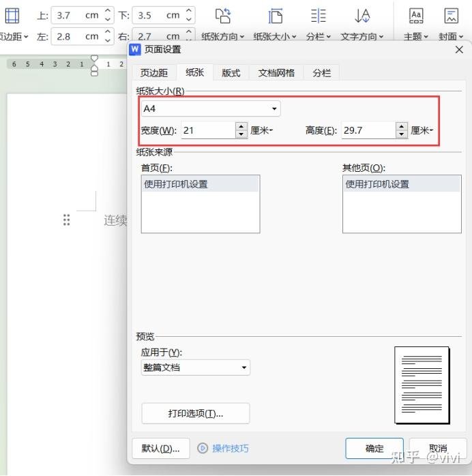Click the 打印选项 button
The width and height of the screenshot is (472, 476).
coord(196,413)
